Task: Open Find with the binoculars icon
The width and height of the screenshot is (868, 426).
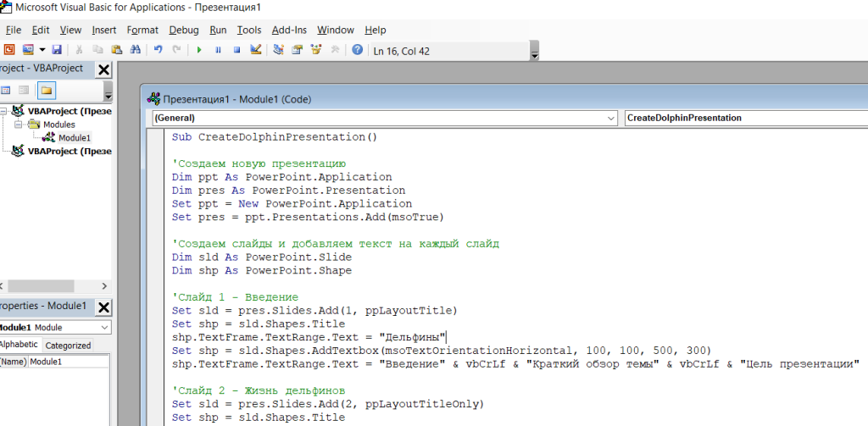Action: coord(135,50)
